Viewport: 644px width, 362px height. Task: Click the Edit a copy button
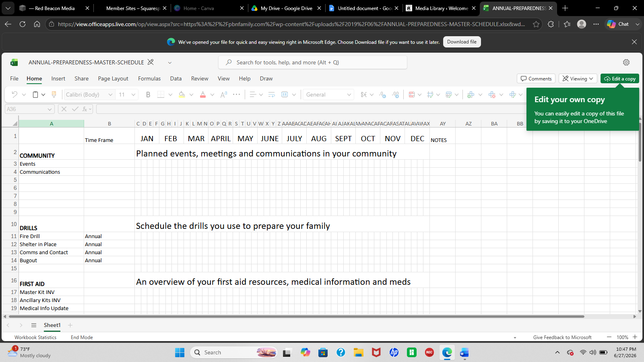pos(620,78)
